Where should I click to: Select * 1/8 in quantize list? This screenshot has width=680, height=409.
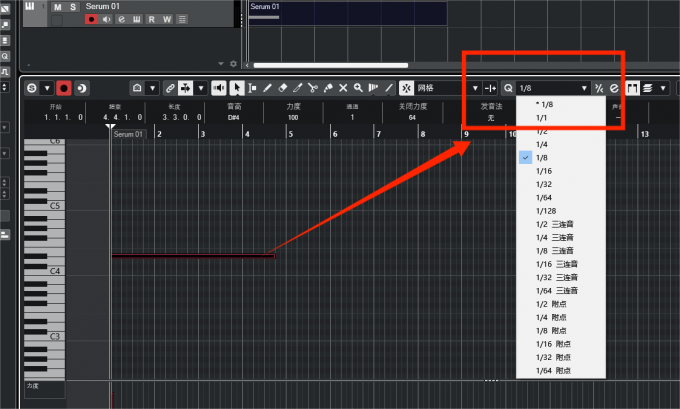[561, 105]
